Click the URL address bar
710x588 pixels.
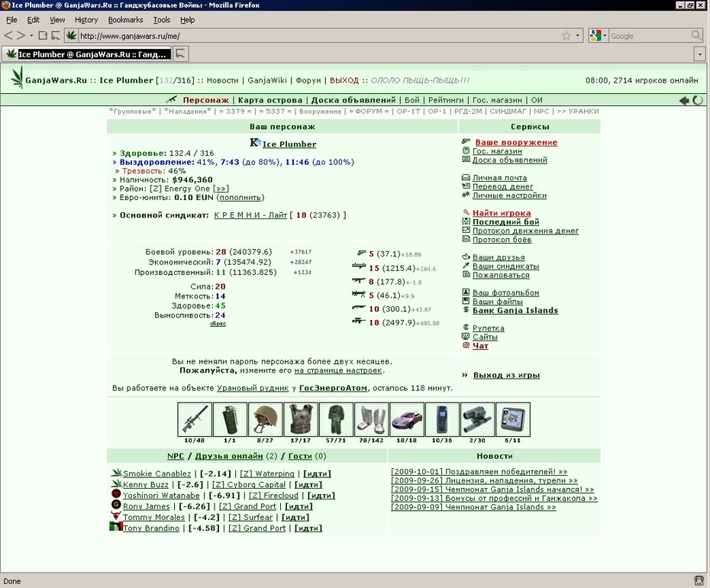point(319,36)
